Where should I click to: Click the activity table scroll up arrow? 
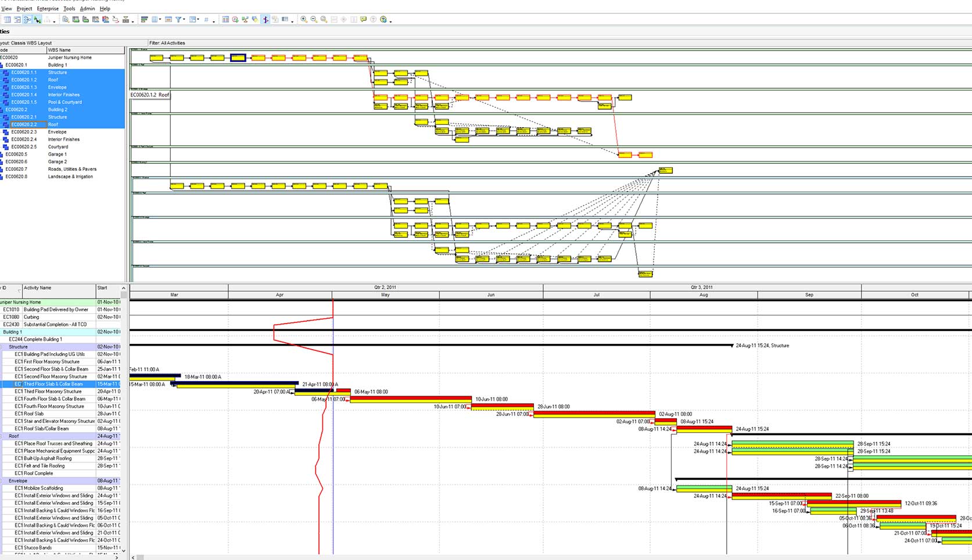click(123, 288)
